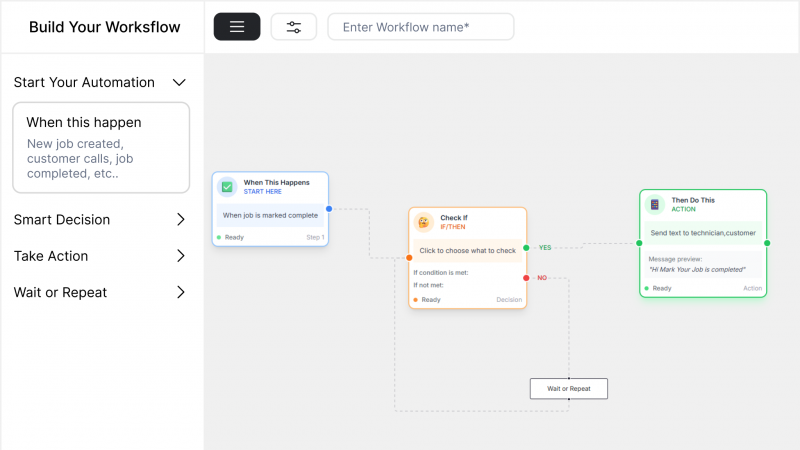Screen dimensions: 800x450
Task: Expand the Wait or Repeat sidebar section
Action: point(181,293)
